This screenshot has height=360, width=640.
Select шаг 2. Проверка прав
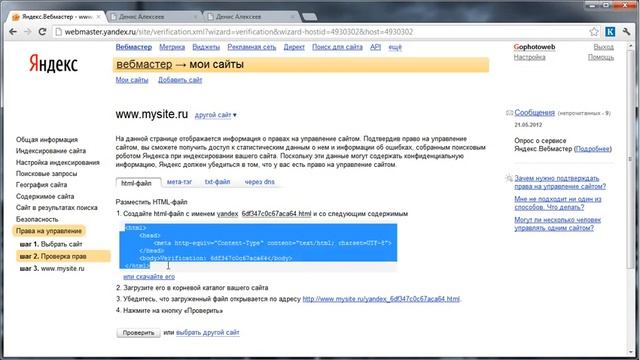(63, 256)
